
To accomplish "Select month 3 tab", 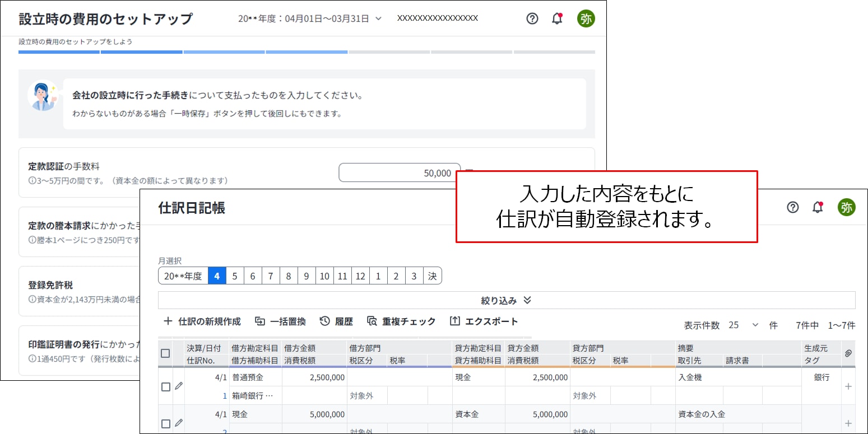I will (x=414, y=276).
